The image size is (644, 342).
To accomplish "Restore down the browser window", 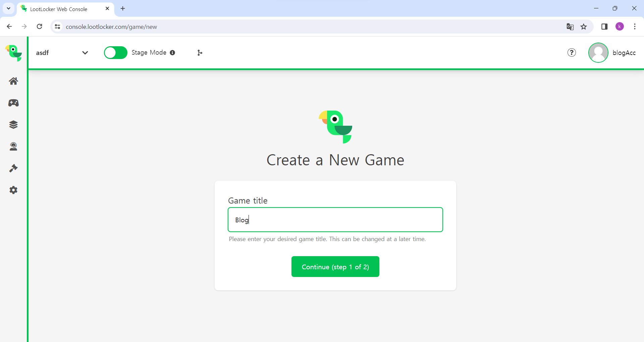I will click(x=615, y=8).
